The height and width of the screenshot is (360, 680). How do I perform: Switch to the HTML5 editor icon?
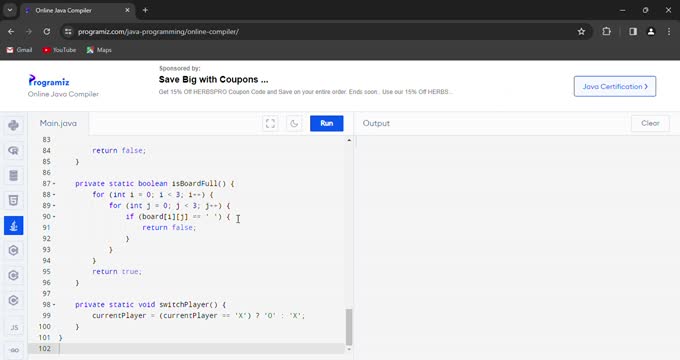[x=13, y=200]
